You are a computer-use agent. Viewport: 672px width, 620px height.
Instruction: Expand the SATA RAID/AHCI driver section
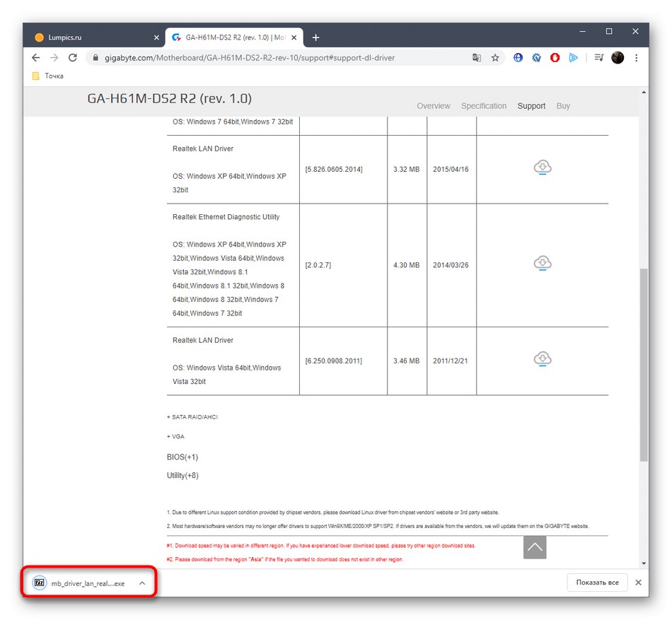(x=192, y=417)
